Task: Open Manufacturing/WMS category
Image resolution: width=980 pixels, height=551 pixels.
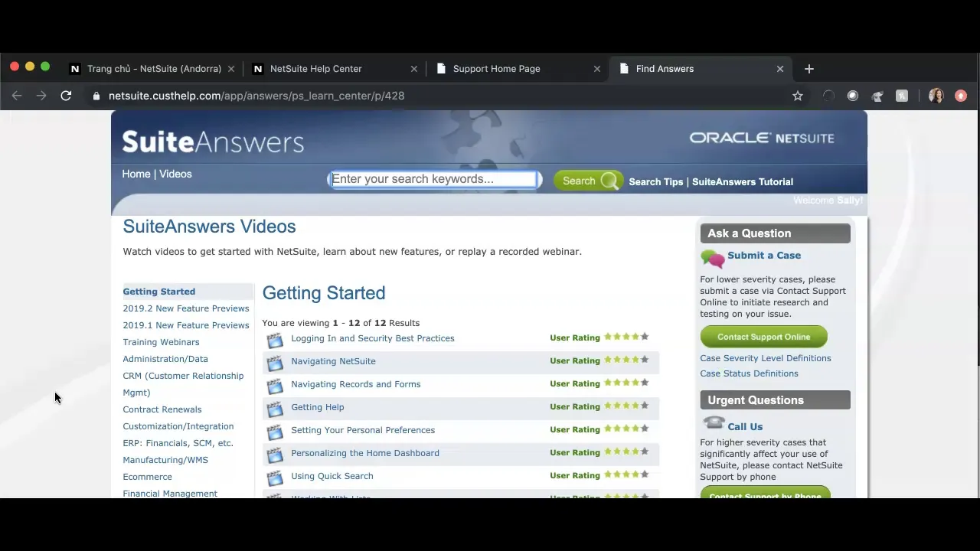Action: pos(165,460)
